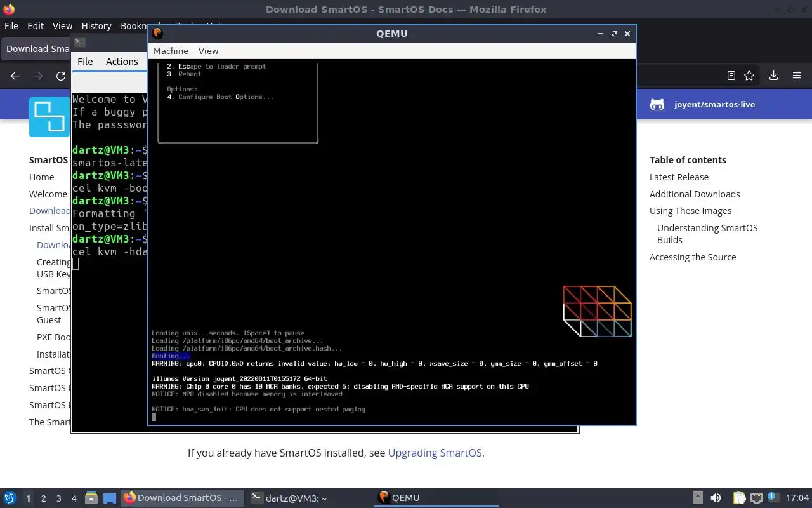The image size is (812, 508).
Task: Click '4. Configure Boot Options...' in QEMU
Action: pos(220,97)
